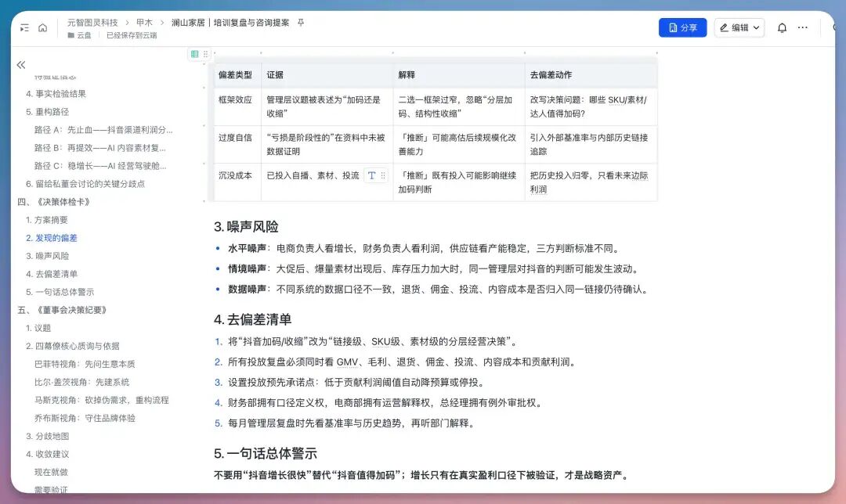Open the 云盘 folder location
The width and height of the screenshot is (846, 504).
tap(79, 35)
